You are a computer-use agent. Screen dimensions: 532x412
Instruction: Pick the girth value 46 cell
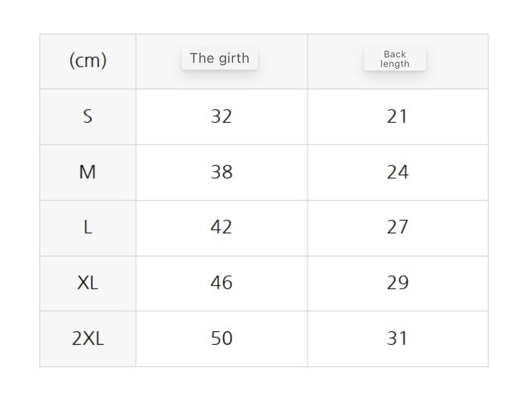[221, 283]
